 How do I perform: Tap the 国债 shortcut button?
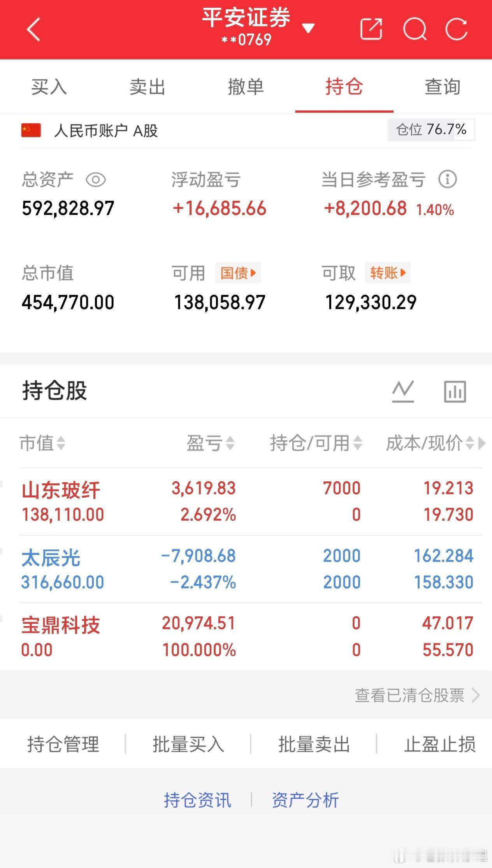238,273
